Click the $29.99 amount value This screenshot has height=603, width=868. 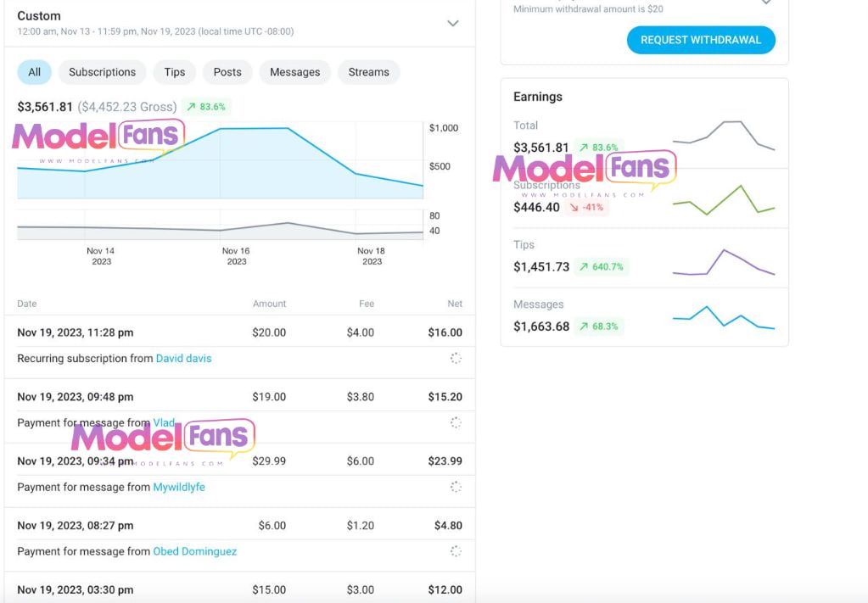269,461
